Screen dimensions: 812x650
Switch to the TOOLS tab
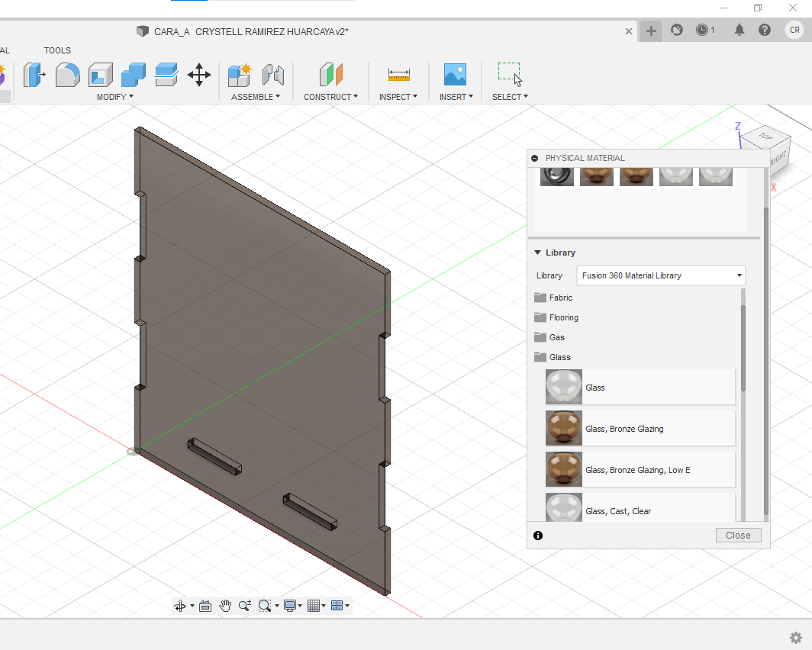(x=57, y=50)
